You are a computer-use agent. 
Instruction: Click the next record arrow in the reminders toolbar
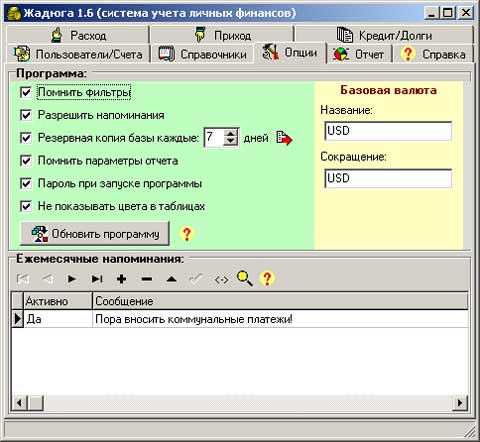pyautogui.click(x=72, y=279)
